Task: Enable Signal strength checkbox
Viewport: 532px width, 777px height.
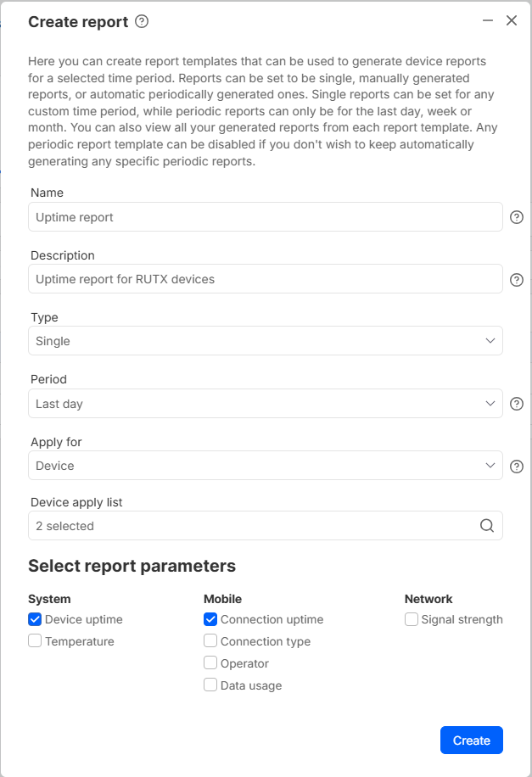Action: click(x=412, y=619)
